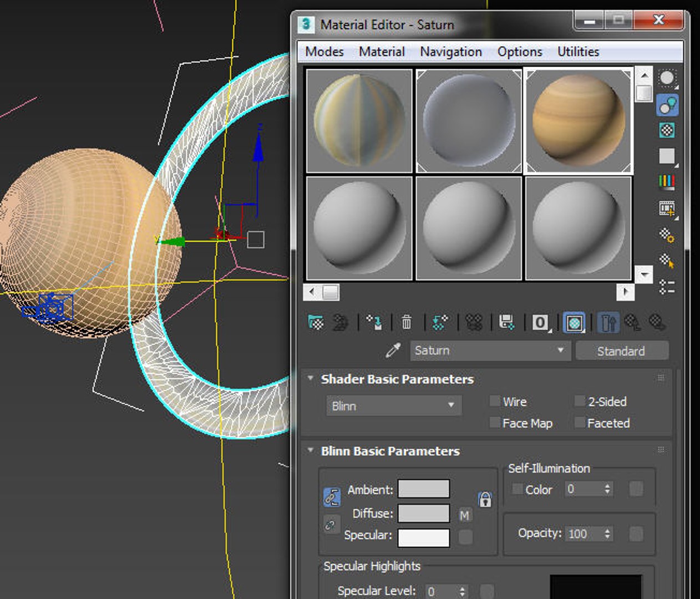Click Self-Illumination map button
Viewport: 700px width, 599px height.
click(636, 489)
